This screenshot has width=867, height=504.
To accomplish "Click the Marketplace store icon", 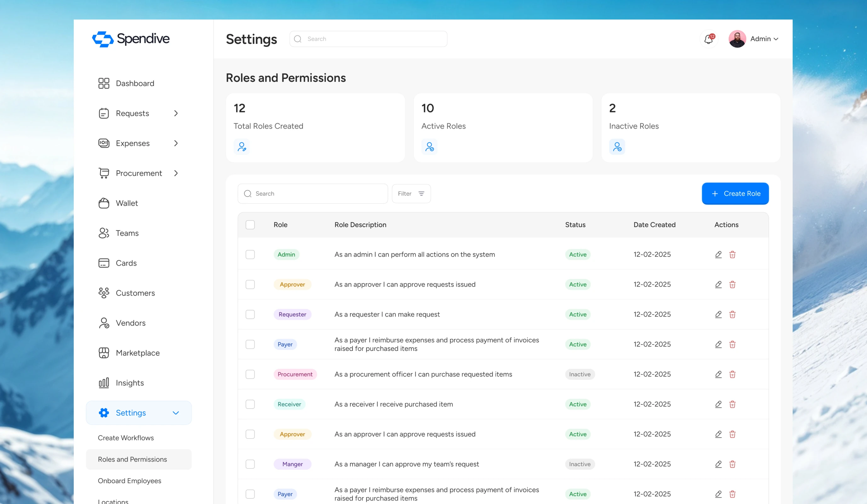I will tap(104, 353).
